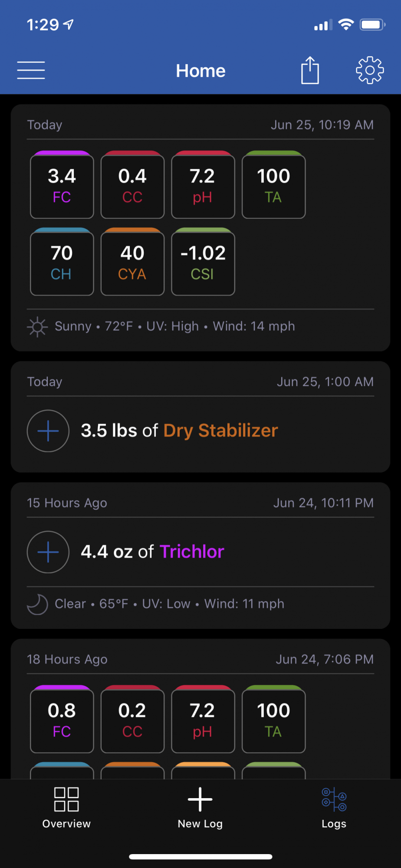Open the hamburger menu

click(31, 70)
